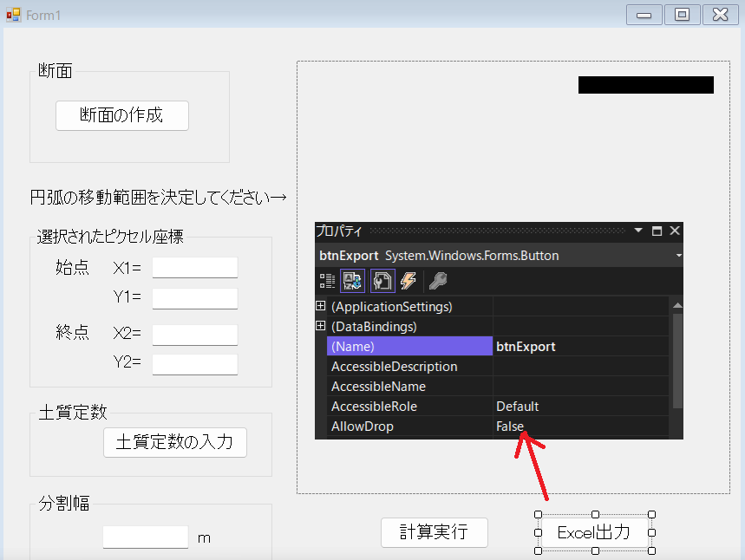Click the 断面の作成 button
Image resolution: width=745 pixels, height=560 pixels.
point(121,115)
